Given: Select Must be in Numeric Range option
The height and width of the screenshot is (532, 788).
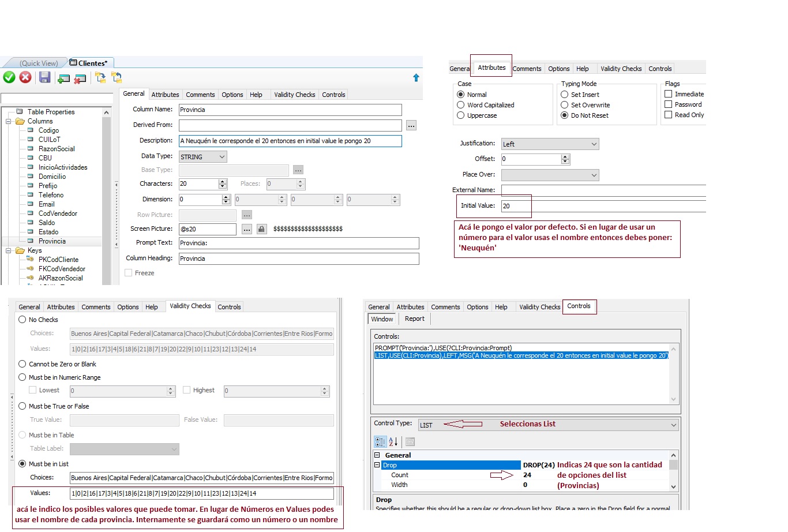Looking at the screenshot, I should tap(22, 377).
